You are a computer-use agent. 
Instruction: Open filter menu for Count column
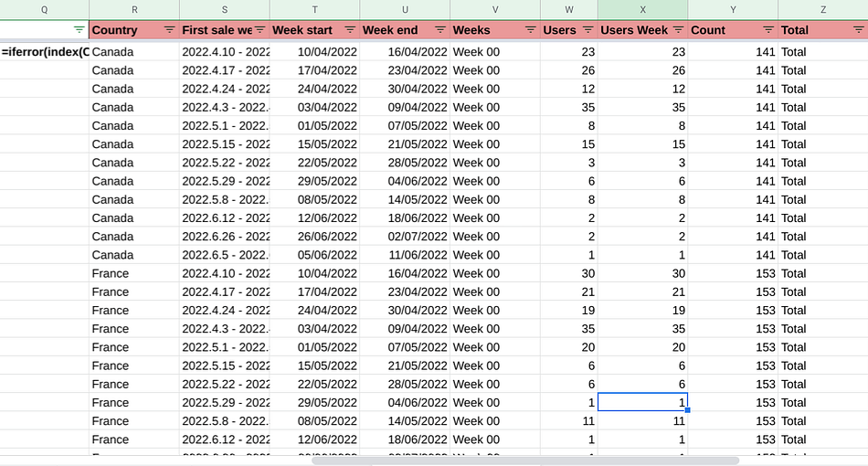coord(768,30)
